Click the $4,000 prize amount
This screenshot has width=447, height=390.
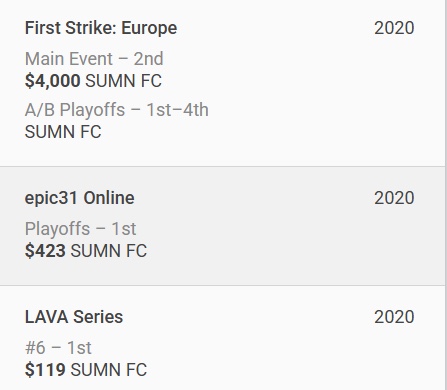(x=52, y=81)
